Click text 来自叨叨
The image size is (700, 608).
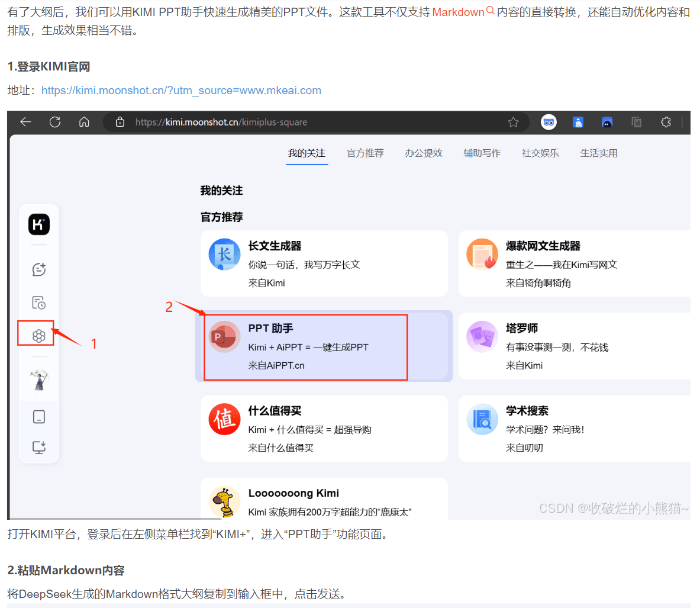click(524, 448)
